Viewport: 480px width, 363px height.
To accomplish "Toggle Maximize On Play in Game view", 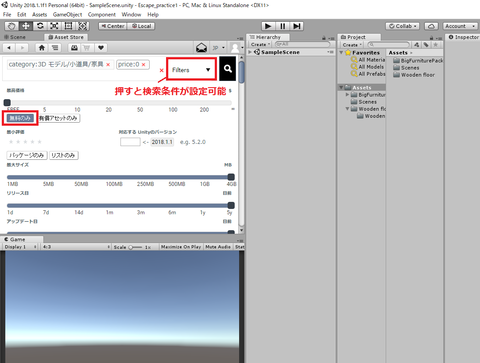I will coord(181,247).
